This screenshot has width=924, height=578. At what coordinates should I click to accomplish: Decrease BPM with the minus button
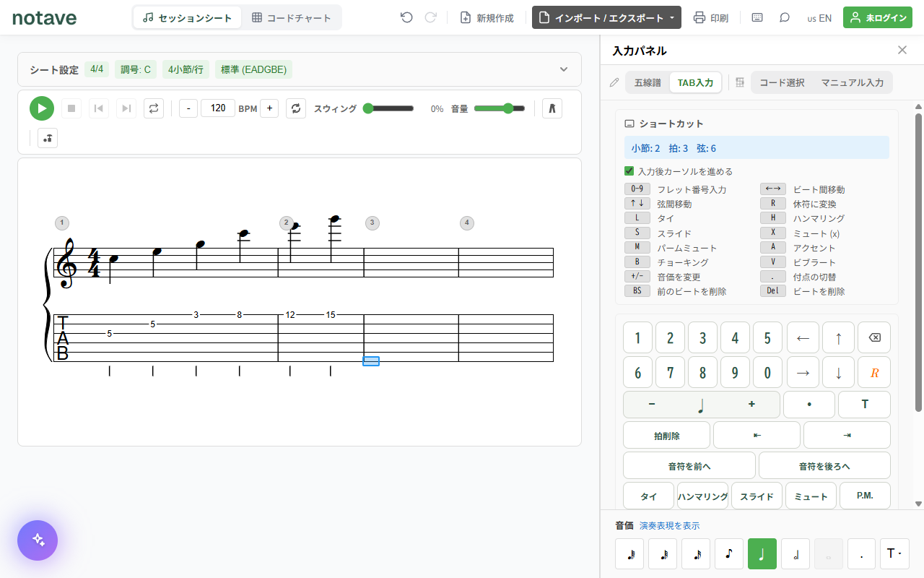pyautogui.click(x=188, y=108)
